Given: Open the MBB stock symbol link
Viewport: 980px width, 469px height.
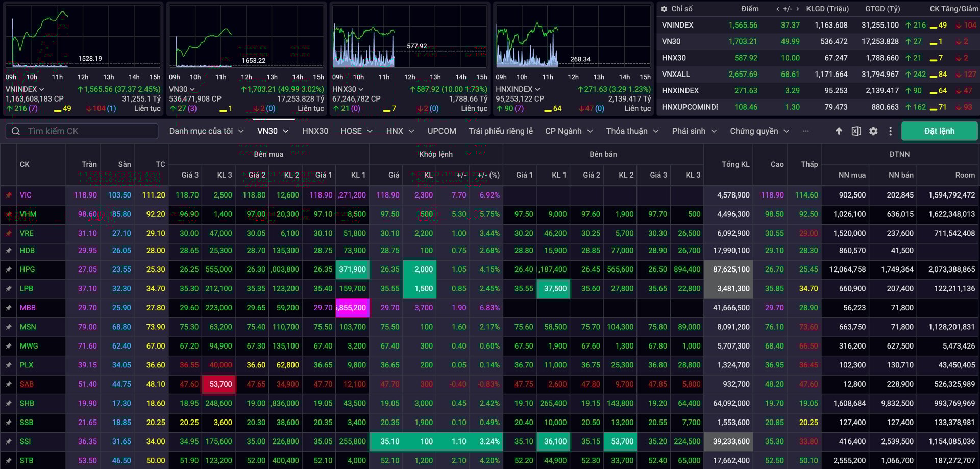Looking at the screenshot, I should pyautogui.click(x=28, y=308).
